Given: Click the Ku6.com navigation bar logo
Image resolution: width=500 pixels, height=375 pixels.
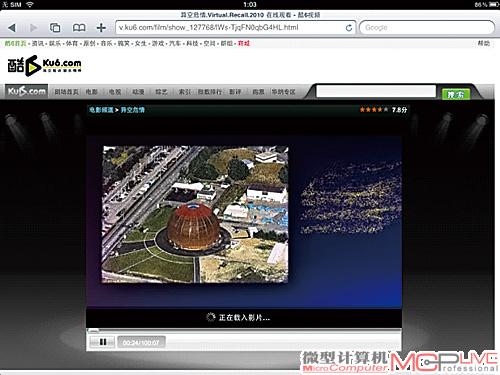Looking at the screenshot, I should pos(27,91).
